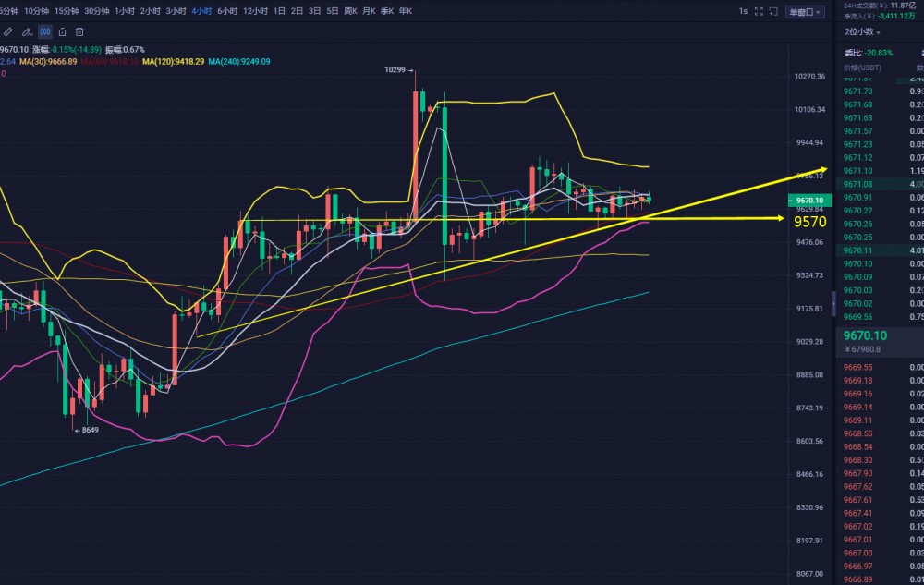Switch to the 15分钟 timeframe
The width and height of the screenshot is (924, 585).
coord(66,11)
